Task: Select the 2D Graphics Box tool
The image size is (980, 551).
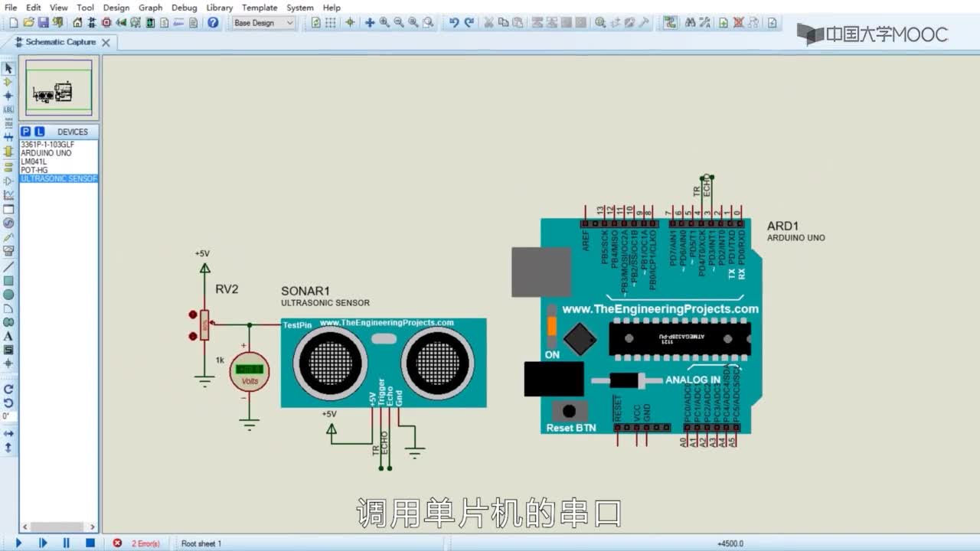Action: click(x=8, y=281)
